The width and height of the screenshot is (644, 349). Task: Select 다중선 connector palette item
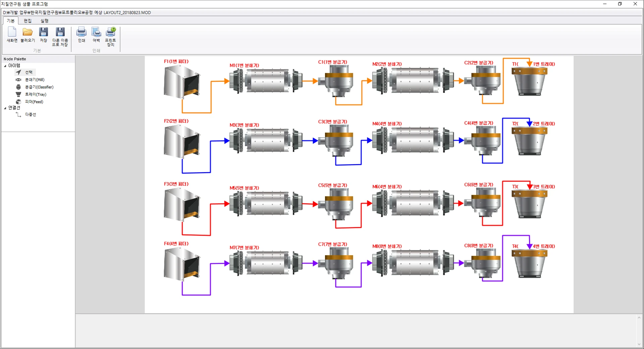tap(26, 114)
